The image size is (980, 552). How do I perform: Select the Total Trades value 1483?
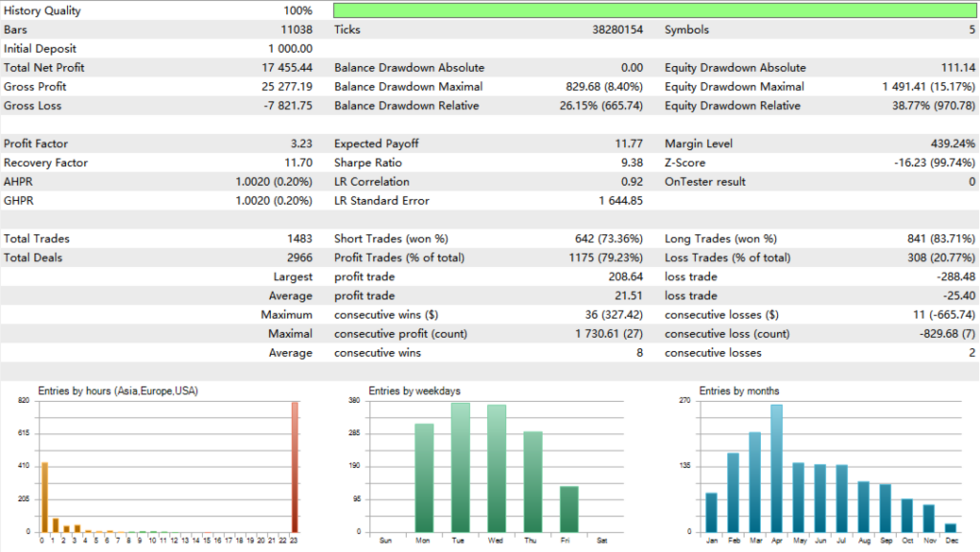tap(300, 238)
